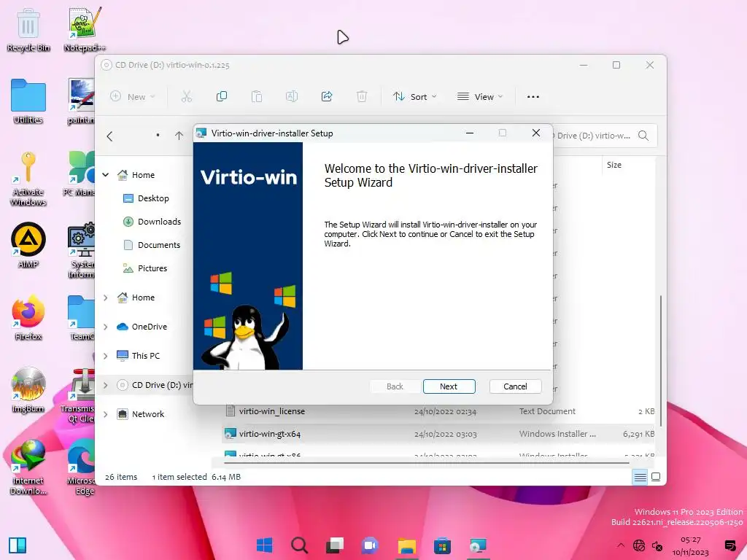Expand the Network node
Viewport: 747px width, 560px height.
105,414
